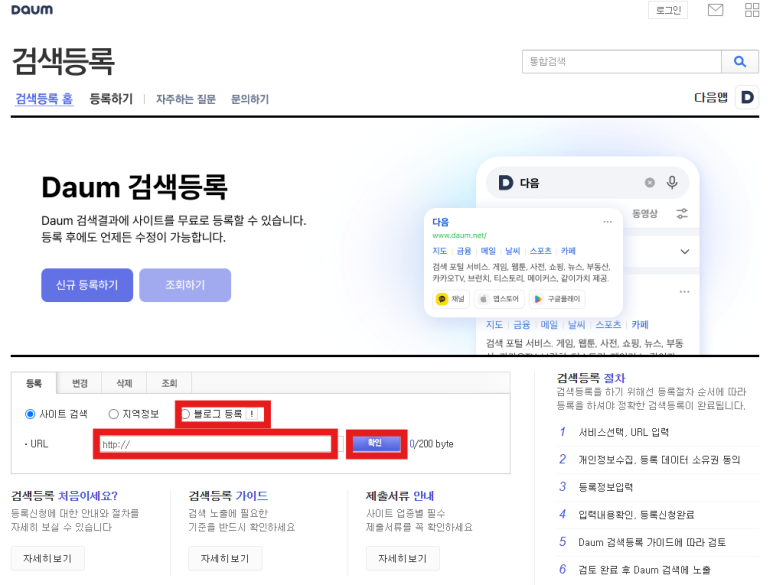Screen dimensions: 773x585
Task: Click the Daum app D icon
Action: 747,97
